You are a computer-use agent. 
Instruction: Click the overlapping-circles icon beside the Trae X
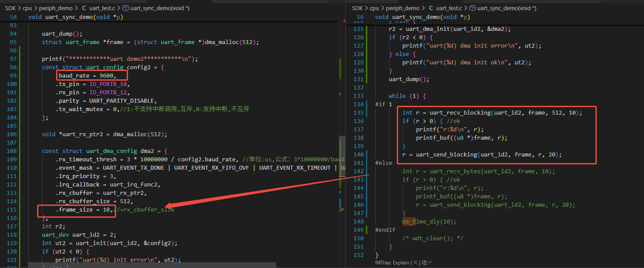pyautogui.click(x=425, y=263)
